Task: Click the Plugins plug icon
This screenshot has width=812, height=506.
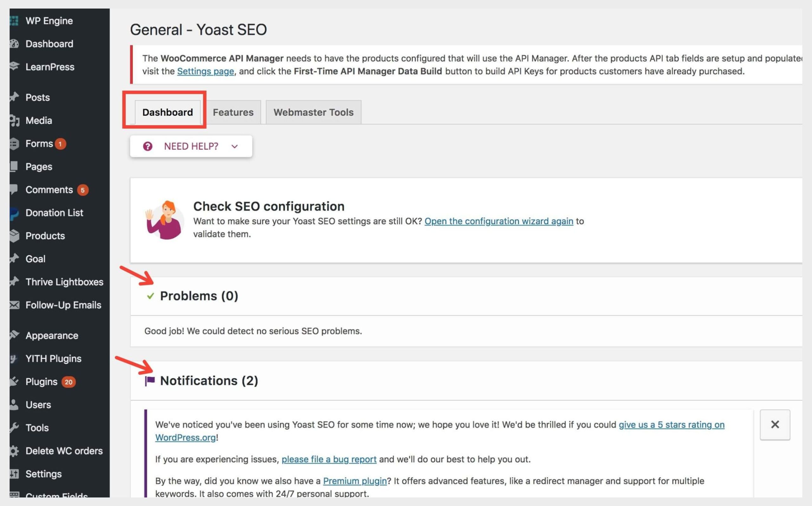Action: click(x=14, y=381)
